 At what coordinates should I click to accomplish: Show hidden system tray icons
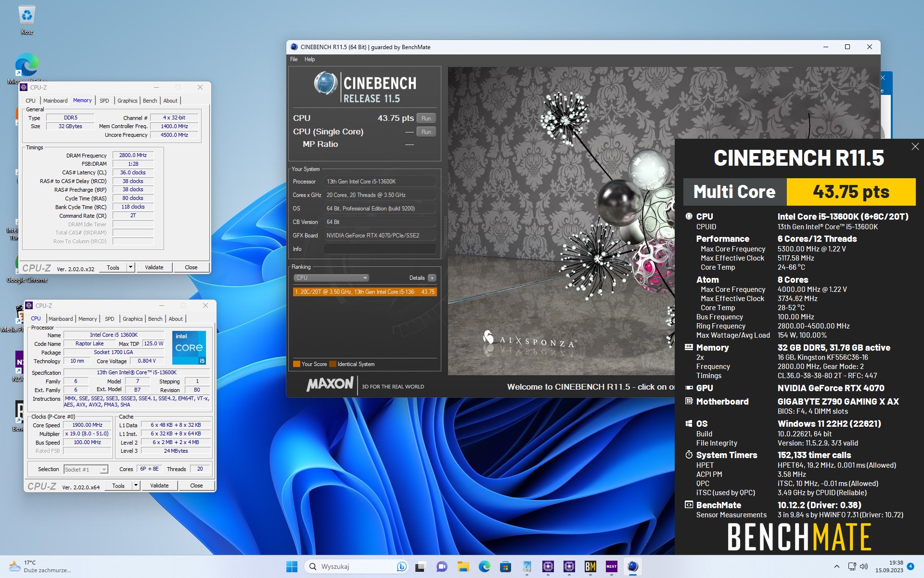[836, 566]
